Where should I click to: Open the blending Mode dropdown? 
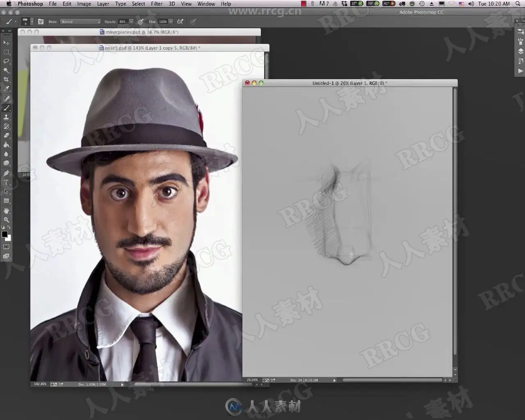80,21
